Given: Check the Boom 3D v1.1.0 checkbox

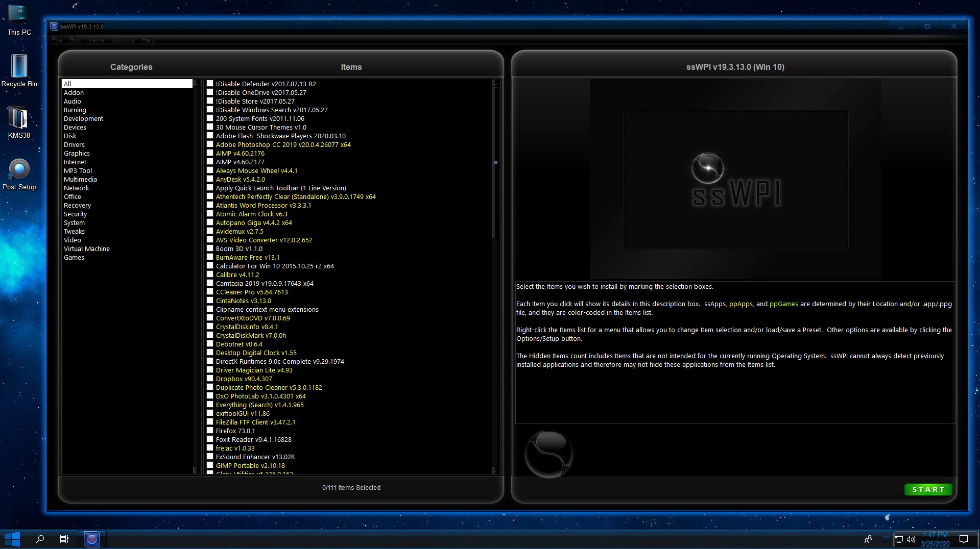Looking at the screenshot, I should [x=210, y=248].
